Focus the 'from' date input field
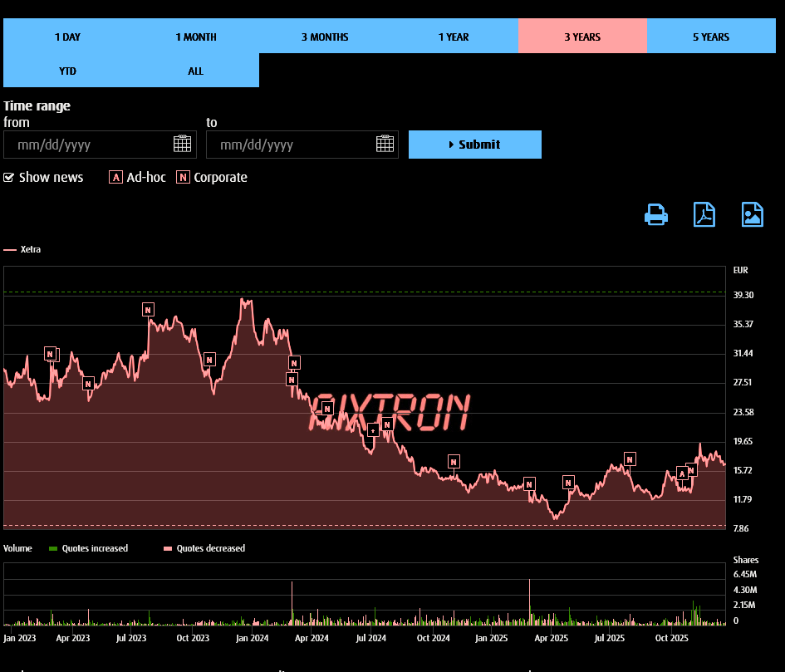The height and width of the screenshot is (672, 785). pos(101,145)
